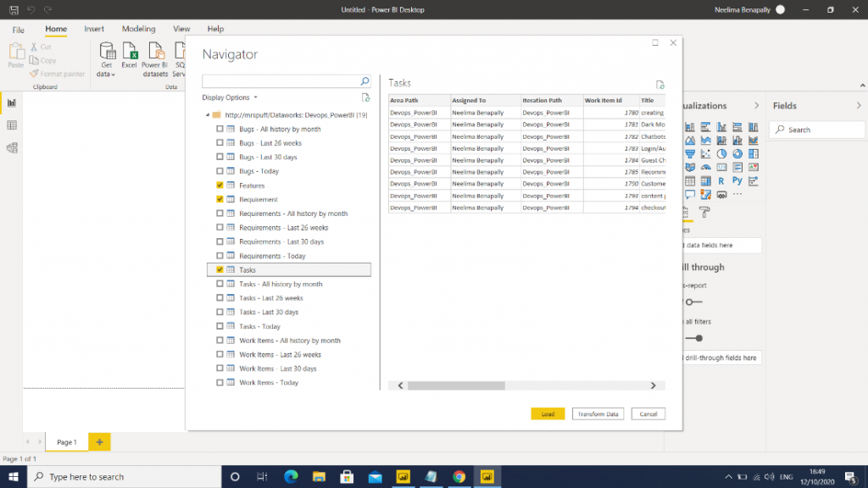Open the Get data dropdown arrow
Screen dimensions: 868x488
coord(112,75)
